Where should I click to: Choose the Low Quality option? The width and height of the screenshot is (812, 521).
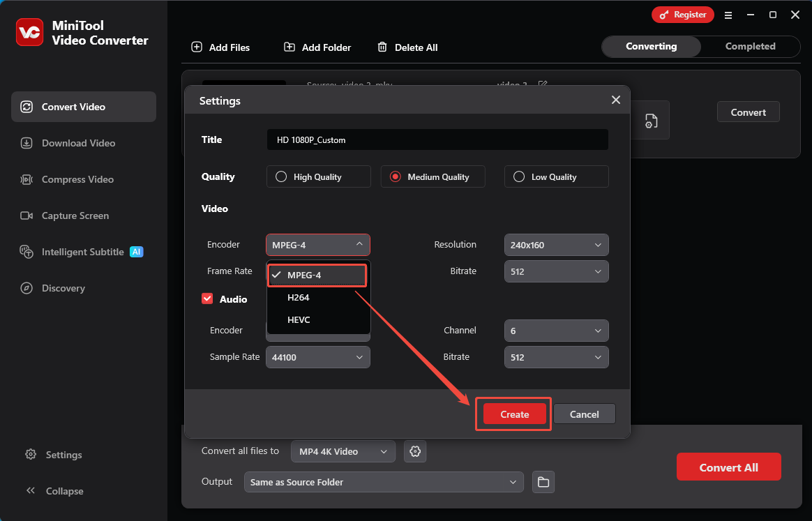[518, 176]
